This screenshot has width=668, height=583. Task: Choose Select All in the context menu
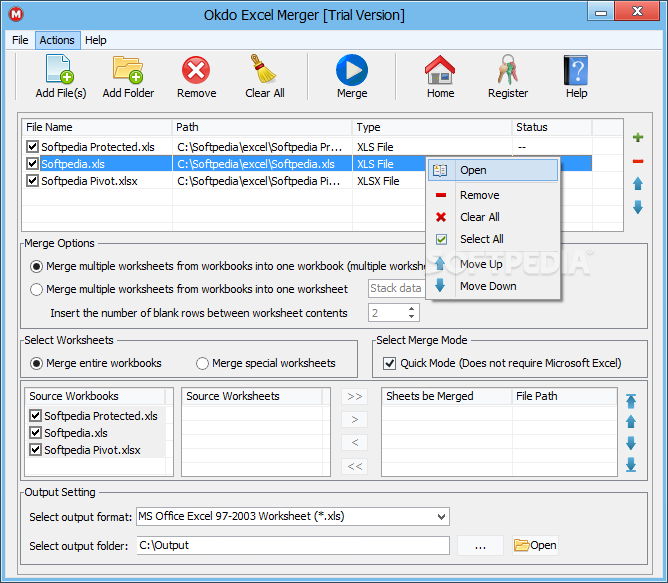(x=493, y=239)
